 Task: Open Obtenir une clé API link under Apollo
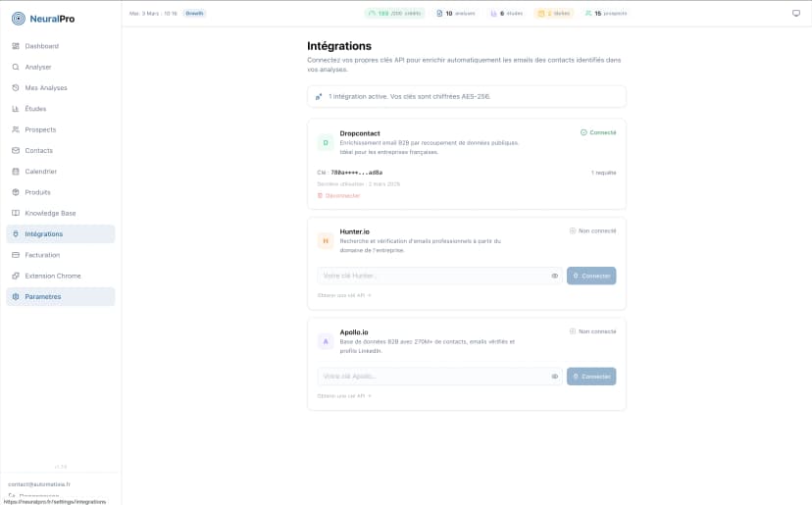click(x=344, y=396)
